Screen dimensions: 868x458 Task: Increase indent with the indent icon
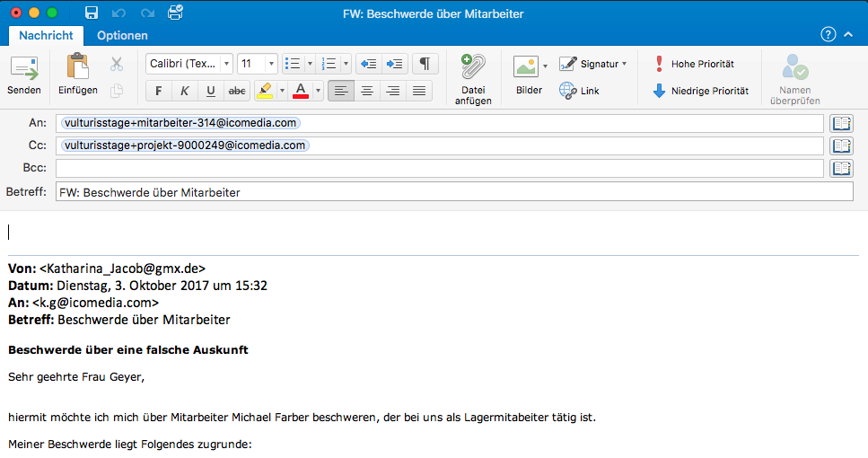[x=395, y=64]
